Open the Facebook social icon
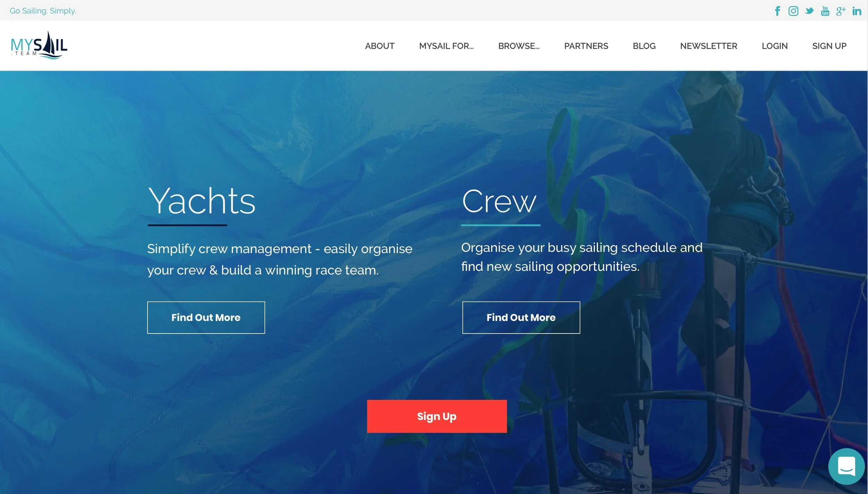868x494 pixels. click(x=777, y=11)
